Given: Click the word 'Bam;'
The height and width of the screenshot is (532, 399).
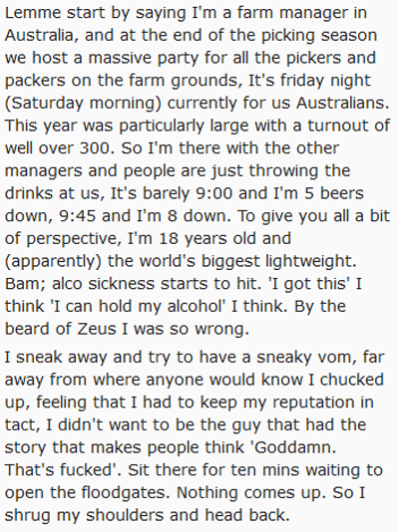Looking at the screenshot, I should 26,284.
